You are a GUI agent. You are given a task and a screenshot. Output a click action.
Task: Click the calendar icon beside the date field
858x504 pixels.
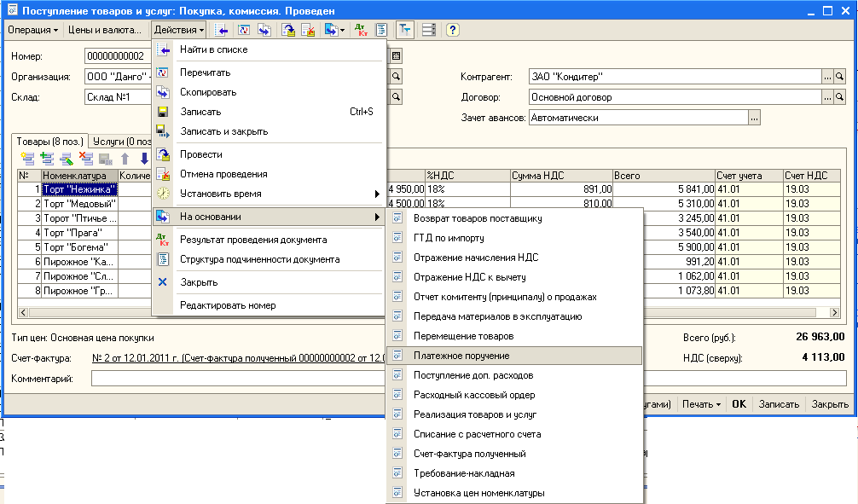pyautogui.click(x=396, y=56)
